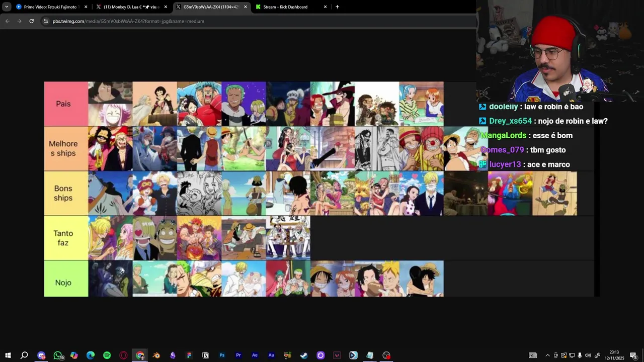Viewport: 644px width, 362px height.
Task: Open Opera browser from the taskbar
Action: (123, 355)
